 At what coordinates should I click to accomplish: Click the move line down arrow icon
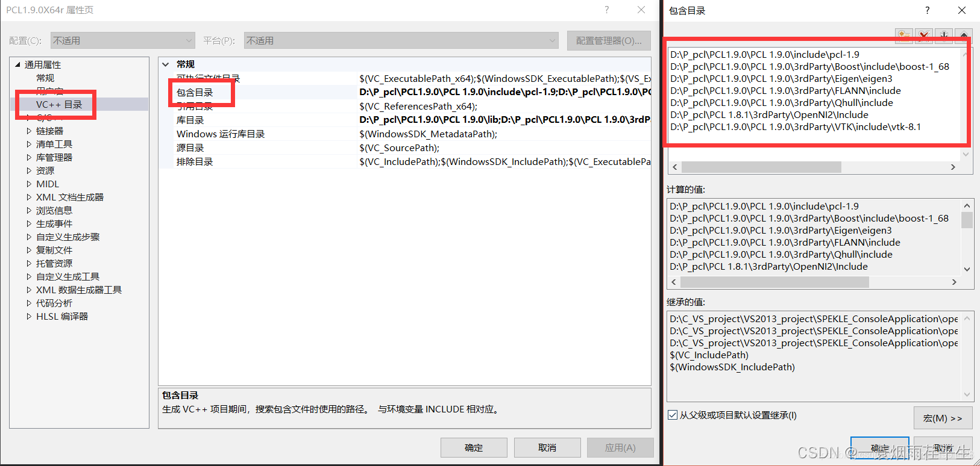[944, 36]
